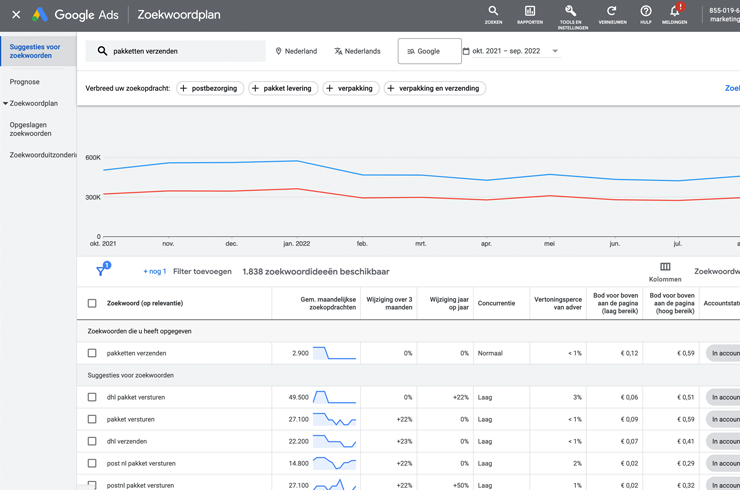Image resolution: width=740 pixels, height=490 pixels.
Task: Click 'Filter toevoegen' link
Action: pyautogui.click(x=202, y=271)
